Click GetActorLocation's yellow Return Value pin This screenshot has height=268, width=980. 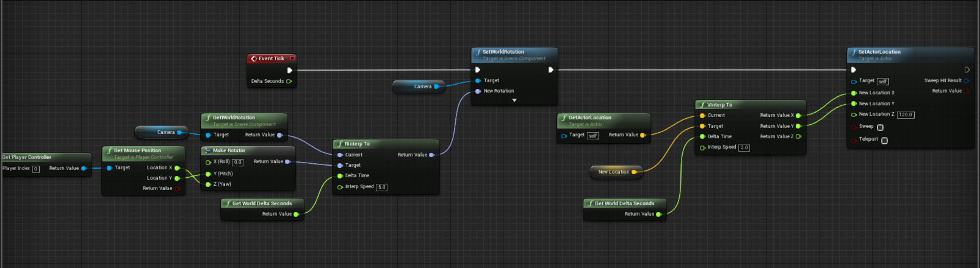pos(643,135)
